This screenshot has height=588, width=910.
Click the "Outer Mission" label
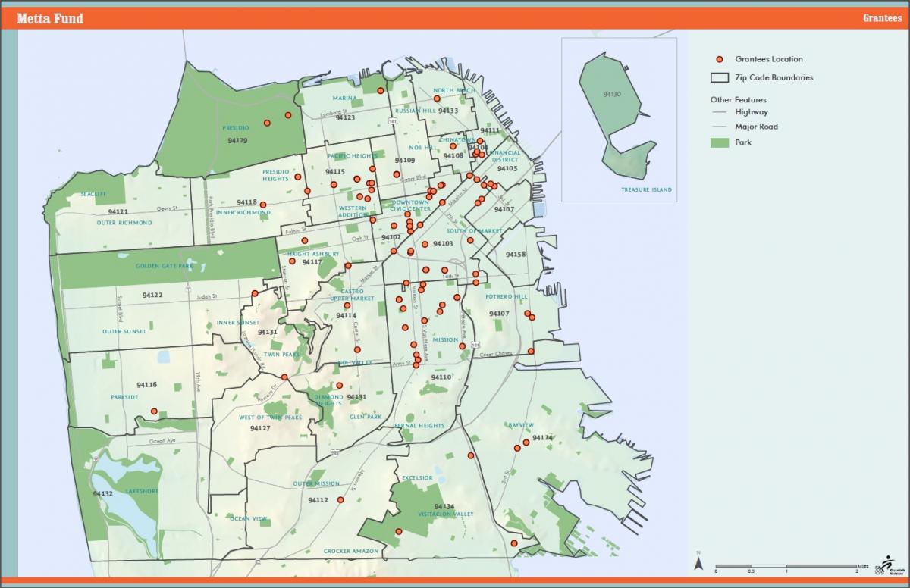[x=316, y=483]
